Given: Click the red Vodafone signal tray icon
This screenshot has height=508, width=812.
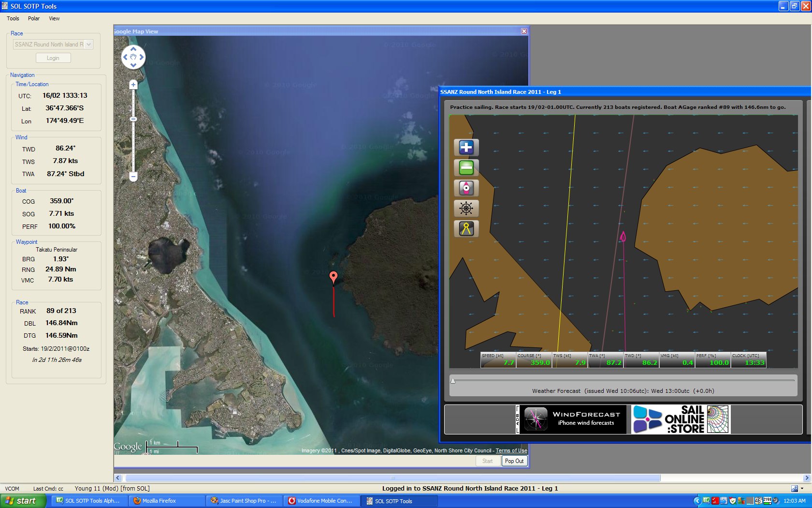Looking at the screenshot, I should coord(715,501).
